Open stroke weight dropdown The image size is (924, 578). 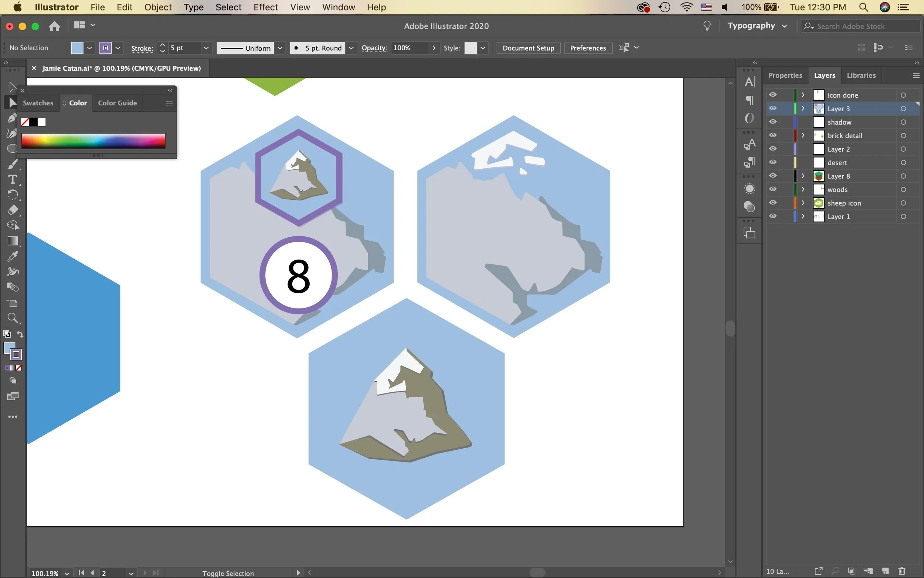tap(206, 48)
